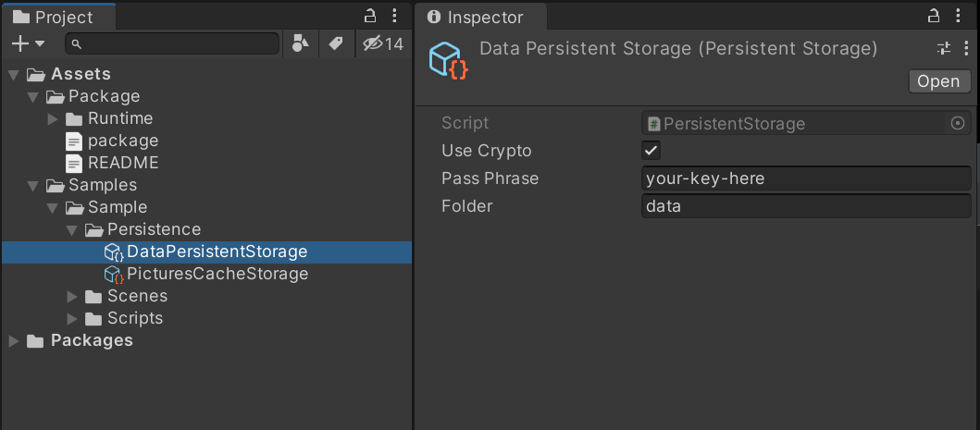Click the Project panel lock icon
Screen dimensions: 980x430
(x=369, y=16)
